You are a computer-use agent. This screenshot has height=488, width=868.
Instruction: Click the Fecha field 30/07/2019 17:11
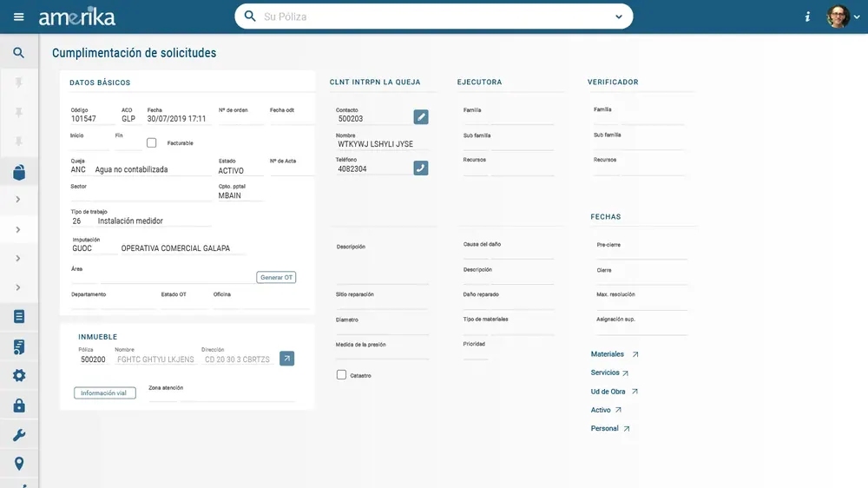coord(179,119)
